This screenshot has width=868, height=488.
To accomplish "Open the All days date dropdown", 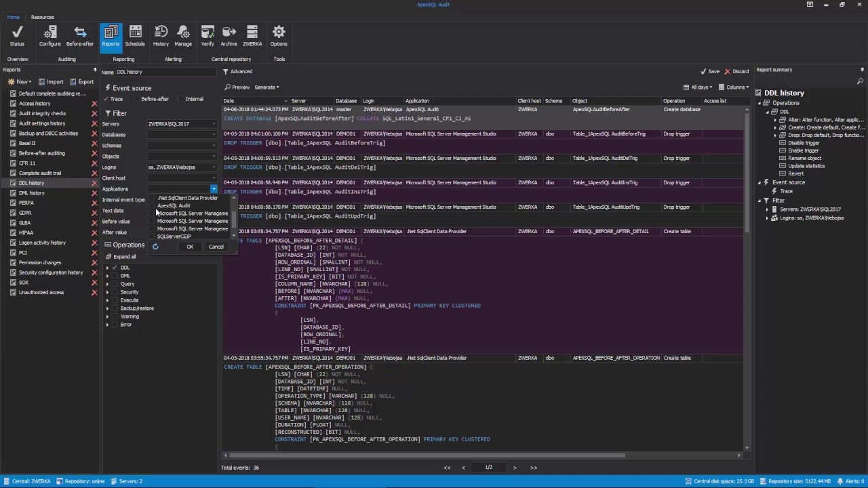I will coord(697,87).
